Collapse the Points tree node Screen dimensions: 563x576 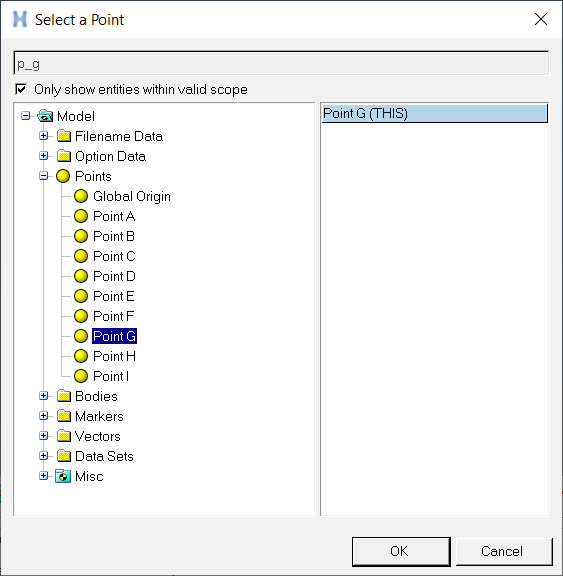43,176
